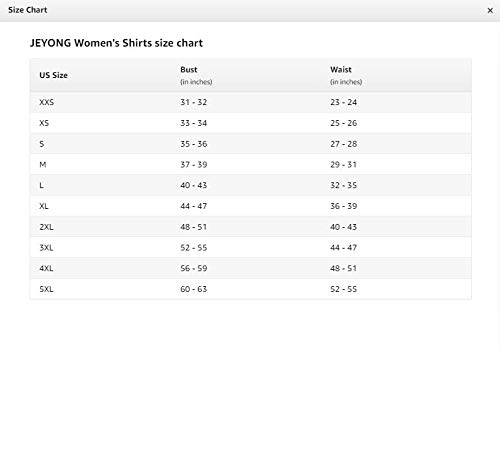This screenshot has height=458, width=500.
Task: Click the 4XL size label
Action: [x=46, y=268]
